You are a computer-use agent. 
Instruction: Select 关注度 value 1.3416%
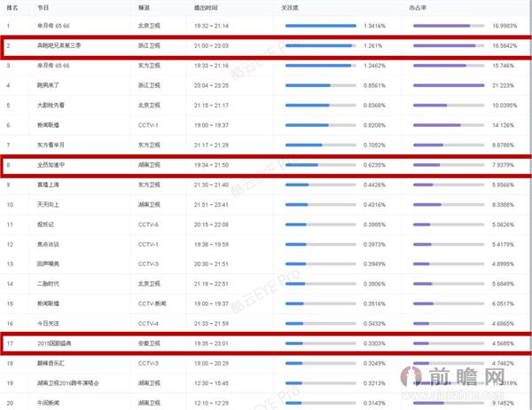[374, 26]
